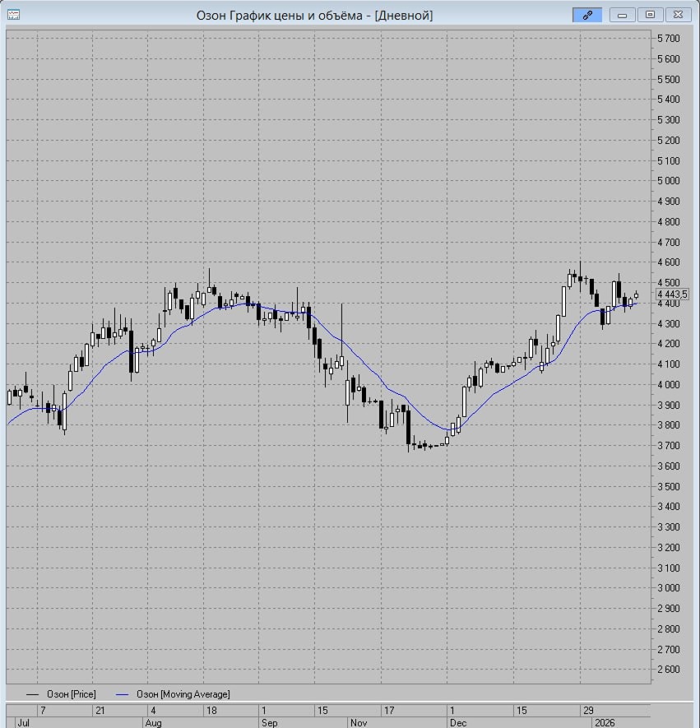Click the current price label 4 443,5
Screen dimensions: 700x728
(x=672, y=294)
